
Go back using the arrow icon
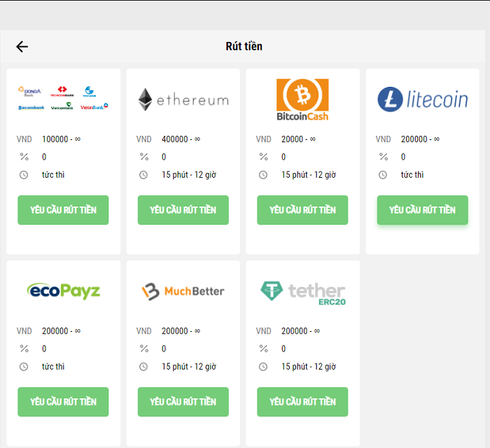22,47
